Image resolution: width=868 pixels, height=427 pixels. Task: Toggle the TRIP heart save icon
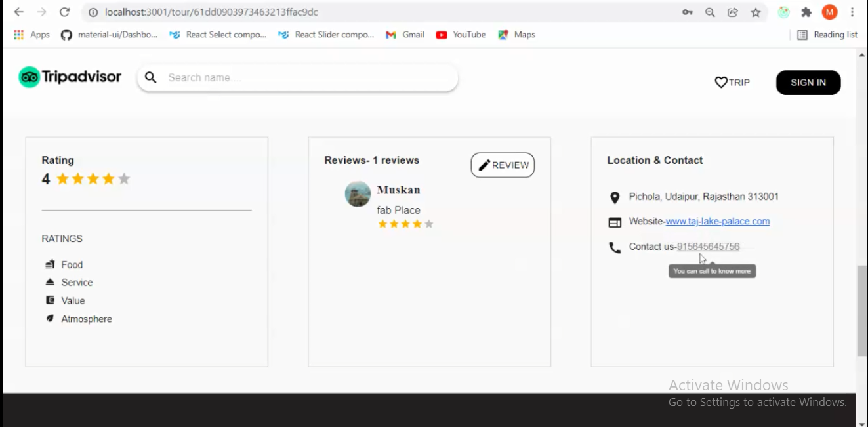[x=720, y=82]
